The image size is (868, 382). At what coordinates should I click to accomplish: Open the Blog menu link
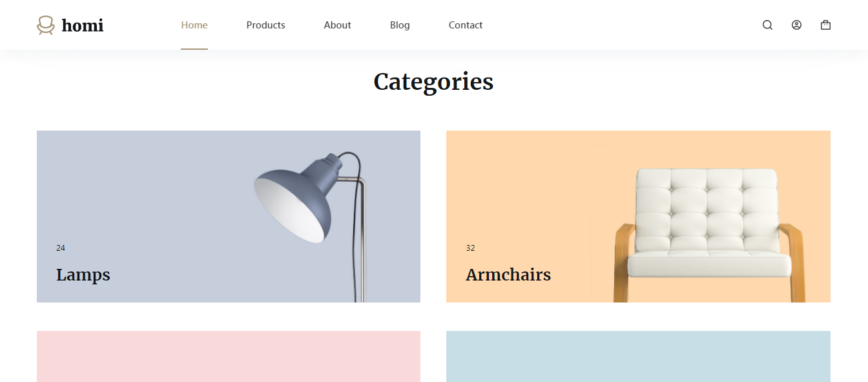400,25
